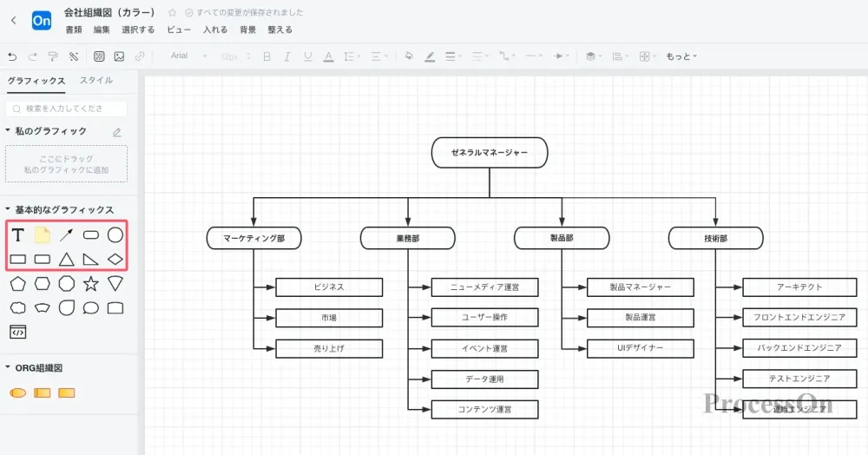868x455 pixels.
Task: Open the text alignment dropdown
Action: 379,56
